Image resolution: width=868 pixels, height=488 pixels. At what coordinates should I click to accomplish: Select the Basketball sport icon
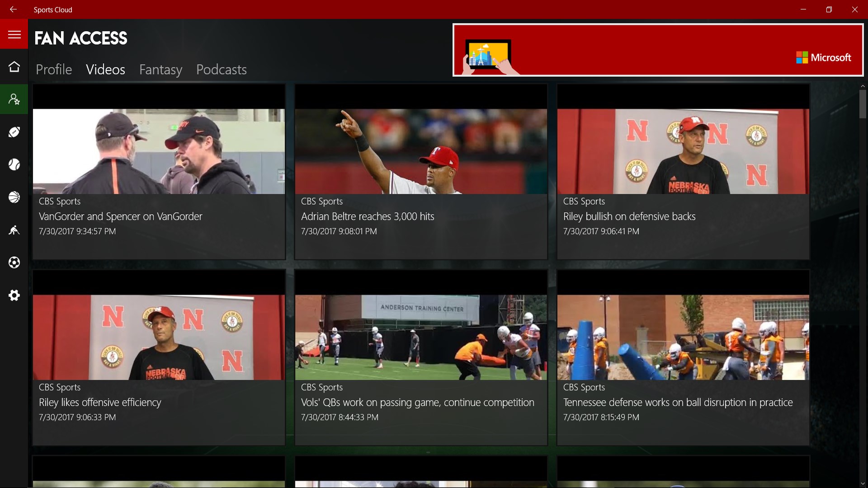click(x=14, y=197)
